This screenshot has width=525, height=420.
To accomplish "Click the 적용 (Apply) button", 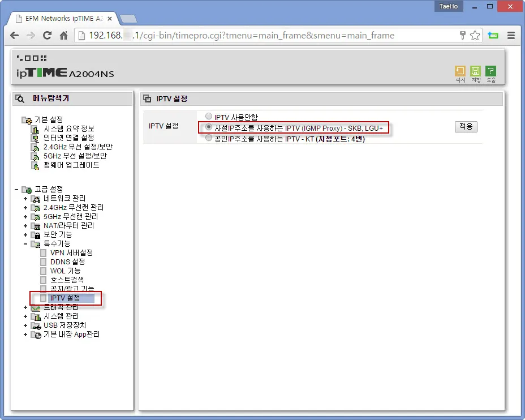I will click(466, 127).
